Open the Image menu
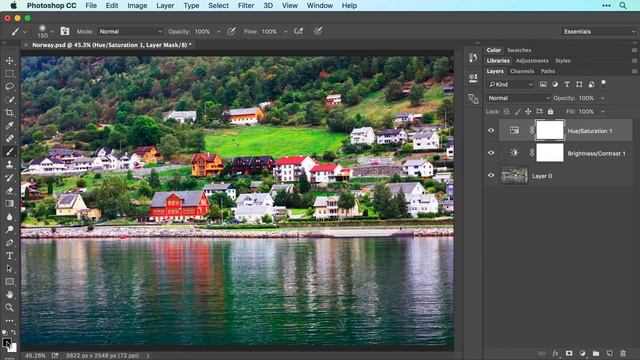The image size is (640, 360). pos(137,5)
